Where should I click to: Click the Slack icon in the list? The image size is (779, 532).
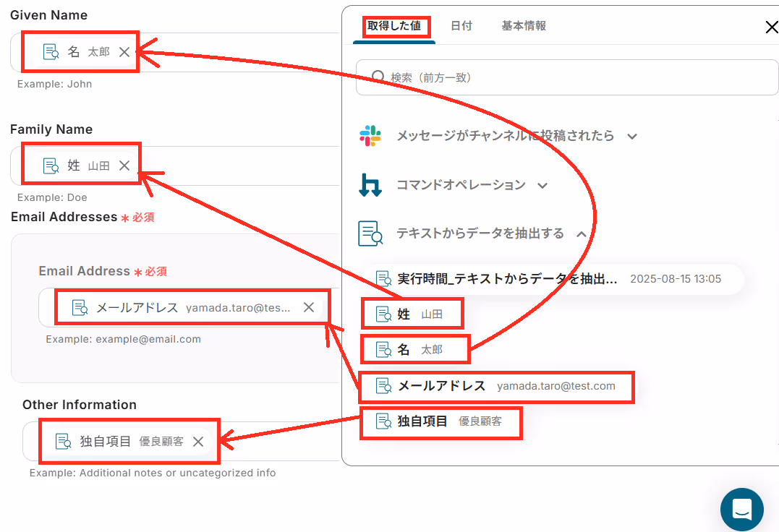click(370, 136)
